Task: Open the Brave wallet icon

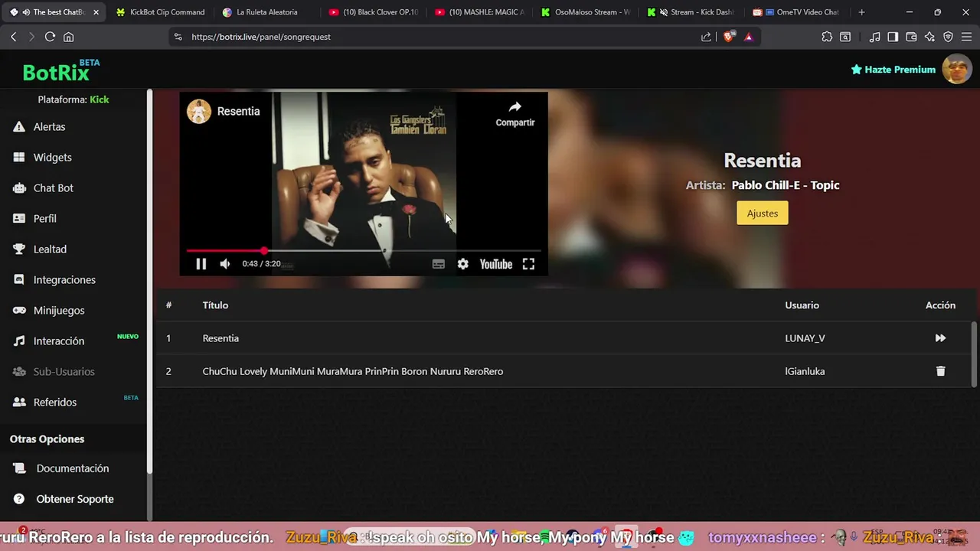Action: [x=911, y=37]
